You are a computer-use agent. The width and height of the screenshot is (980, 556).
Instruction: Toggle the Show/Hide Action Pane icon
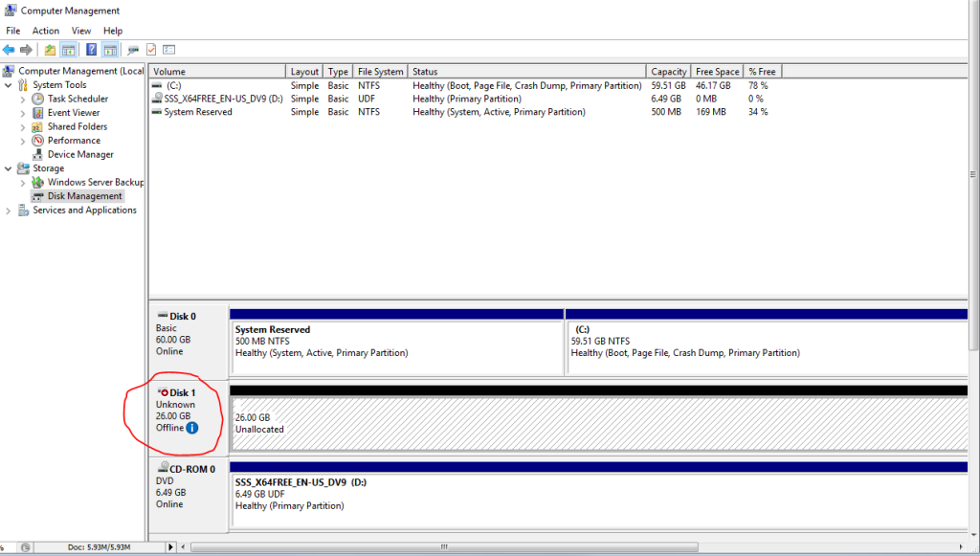(110, 50)
